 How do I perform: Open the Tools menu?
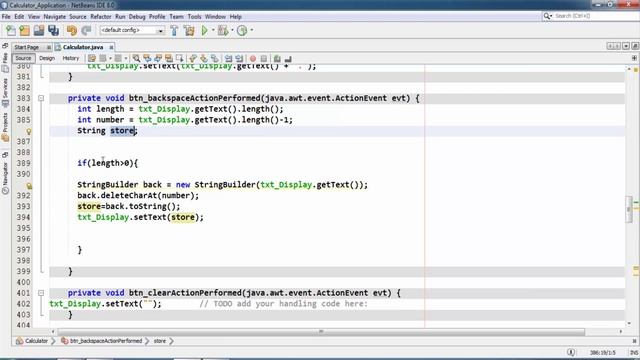click(194, 17)
